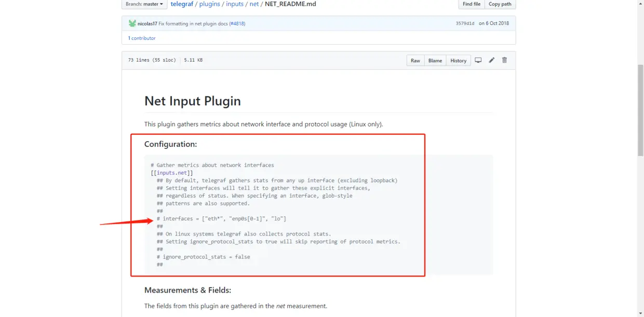Click the NET_README.md file name

pyautogui.click(x=290, y=4)
